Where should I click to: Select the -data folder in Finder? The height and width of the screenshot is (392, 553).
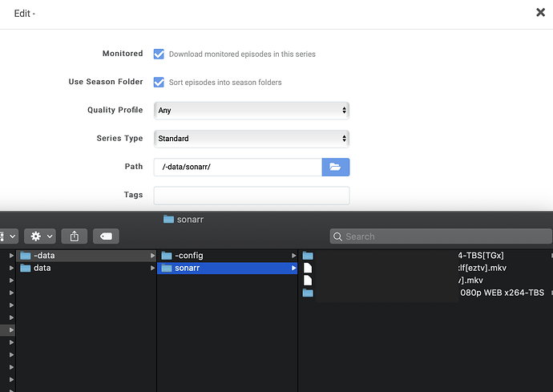coord(44,256)
